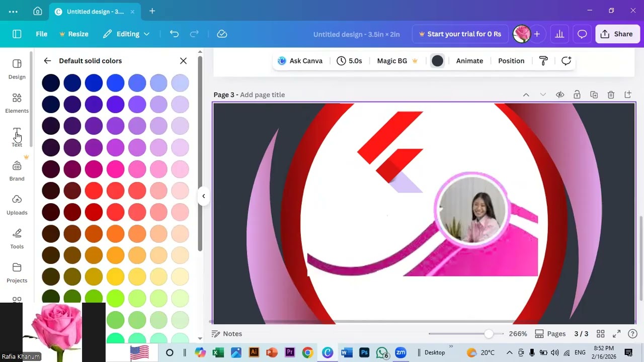Open the File menu
The width and height of the screenshot is (644, 362).
tap(41, 34)
